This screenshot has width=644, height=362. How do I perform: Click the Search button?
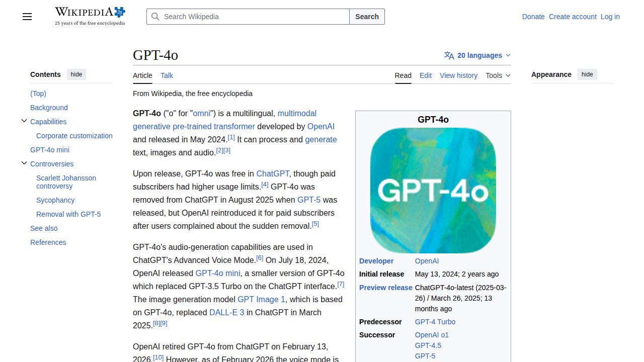[x=367, y=17]
